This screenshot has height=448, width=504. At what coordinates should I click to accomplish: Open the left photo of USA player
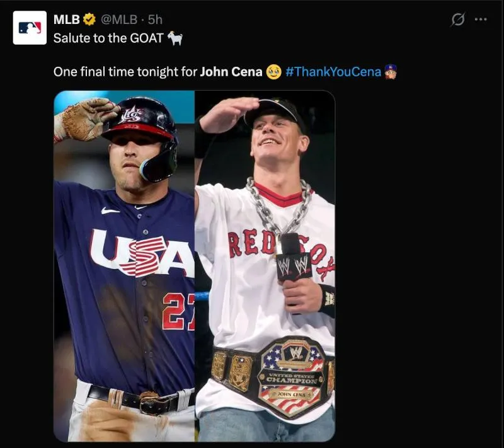coord(124,266)
